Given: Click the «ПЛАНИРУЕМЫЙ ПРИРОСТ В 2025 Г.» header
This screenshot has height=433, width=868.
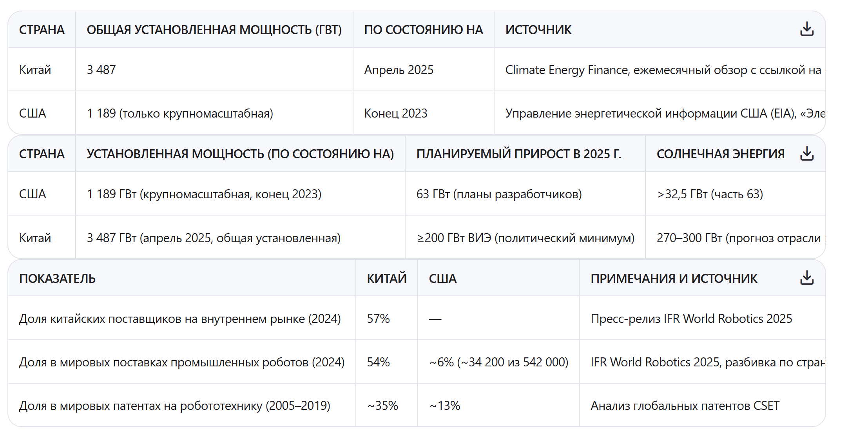Looking at the screenshot, I should (518, 154).
